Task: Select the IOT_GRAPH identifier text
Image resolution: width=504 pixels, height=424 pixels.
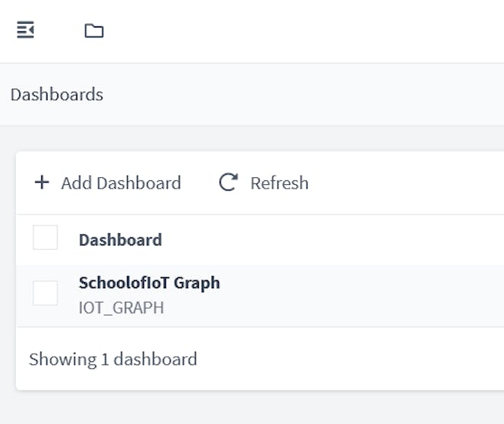Action: [x=121, y=308]
